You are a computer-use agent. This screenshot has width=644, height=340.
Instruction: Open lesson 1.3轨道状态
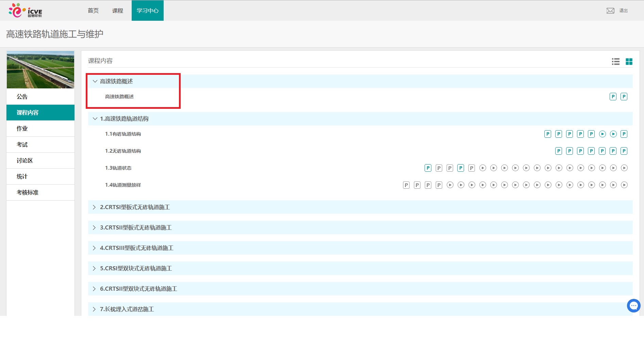[118, 168]
